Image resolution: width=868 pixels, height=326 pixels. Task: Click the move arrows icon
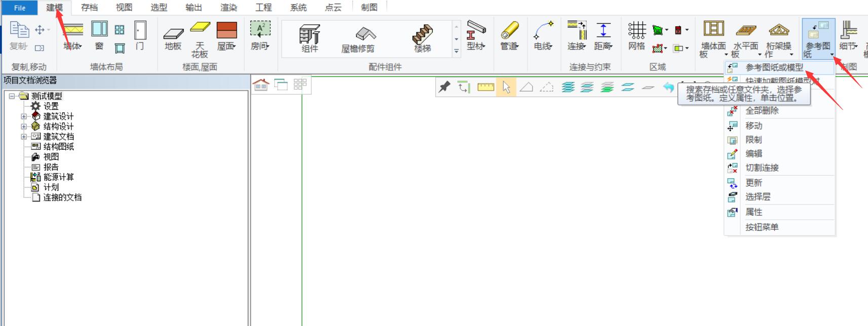[40, 30]
